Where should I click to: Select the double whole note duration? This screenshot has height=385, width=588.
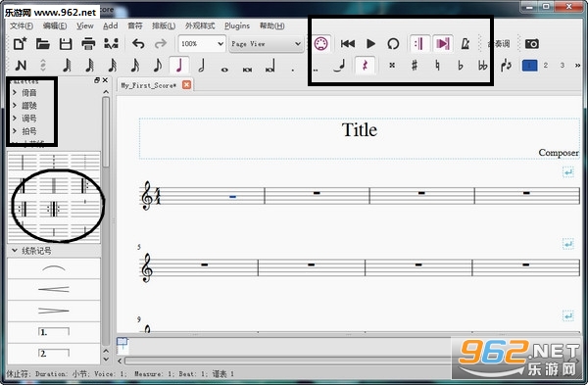247,69
